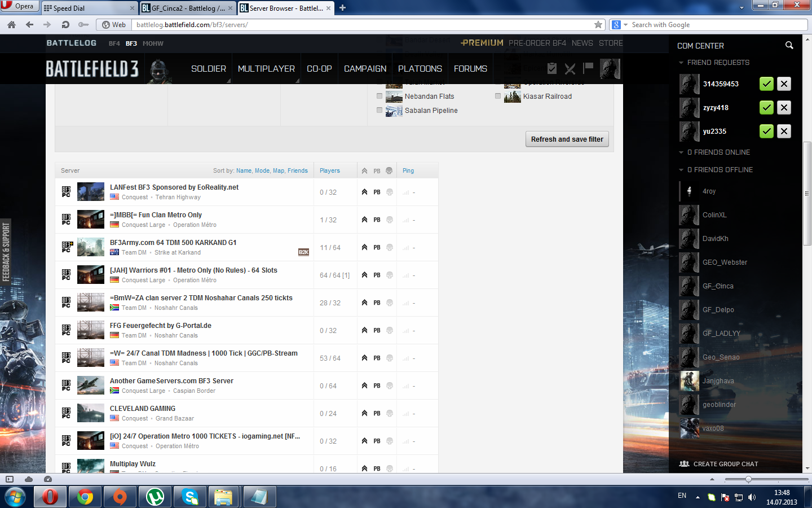Bookmark the page with the star icon
Screen dimensions: 812x508
(x=598, y=25)
